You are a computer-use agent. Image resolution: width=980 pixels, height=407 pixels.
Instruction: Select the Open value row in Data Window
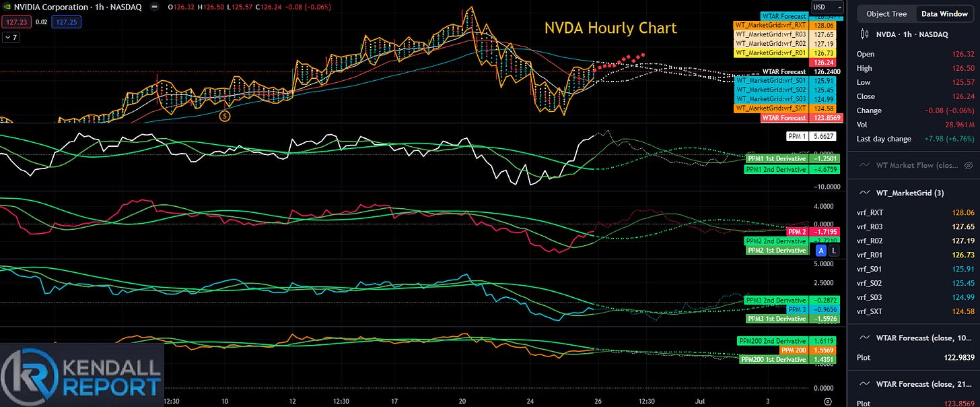(917, 54)
